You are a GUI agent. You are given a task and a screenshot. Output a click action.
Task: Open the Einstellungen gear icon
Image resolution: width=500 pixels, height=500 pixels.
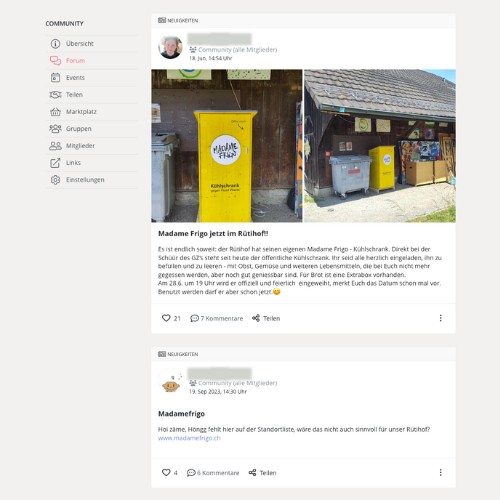[x=55, y=180]
